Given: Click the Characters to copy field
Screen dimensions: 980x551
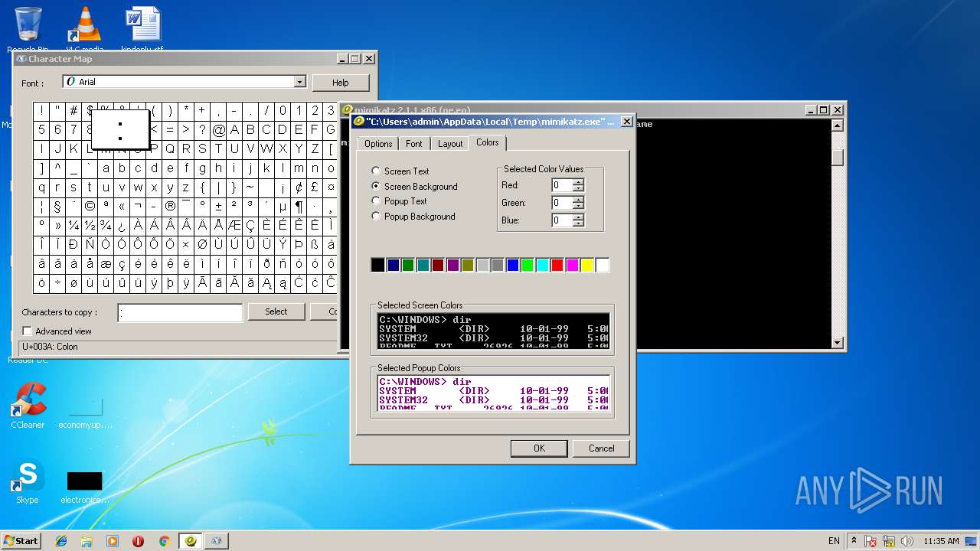Looking at the screenshot, I should [180, 312].
